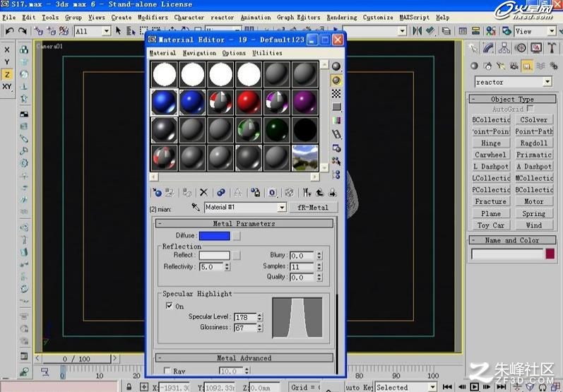Click the Specular Level value field
This screenshot has width=563, height=392.
click(x=245, y=317)
